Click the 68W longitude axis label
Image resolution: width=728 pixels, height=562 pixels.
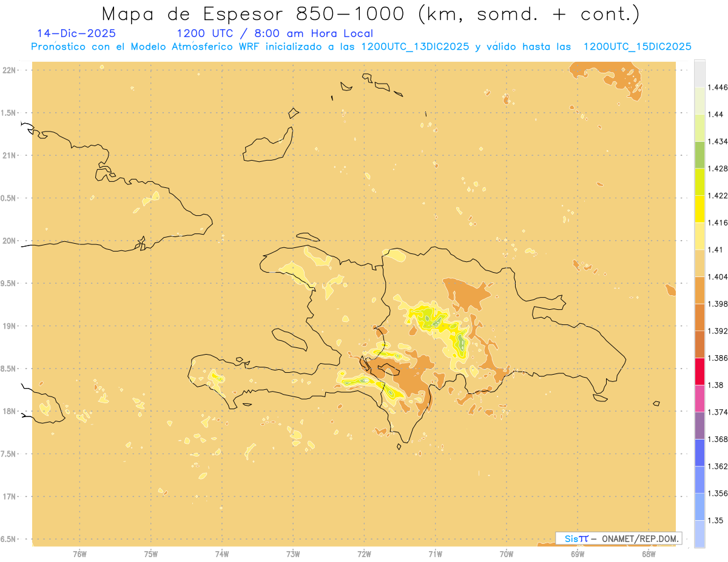[x=648, y=554]
